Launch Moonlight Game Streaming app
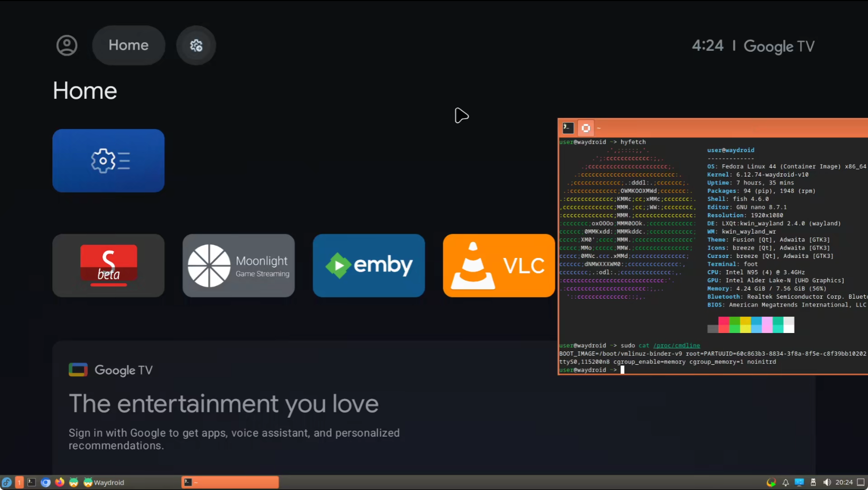 (x=239, y=265)
